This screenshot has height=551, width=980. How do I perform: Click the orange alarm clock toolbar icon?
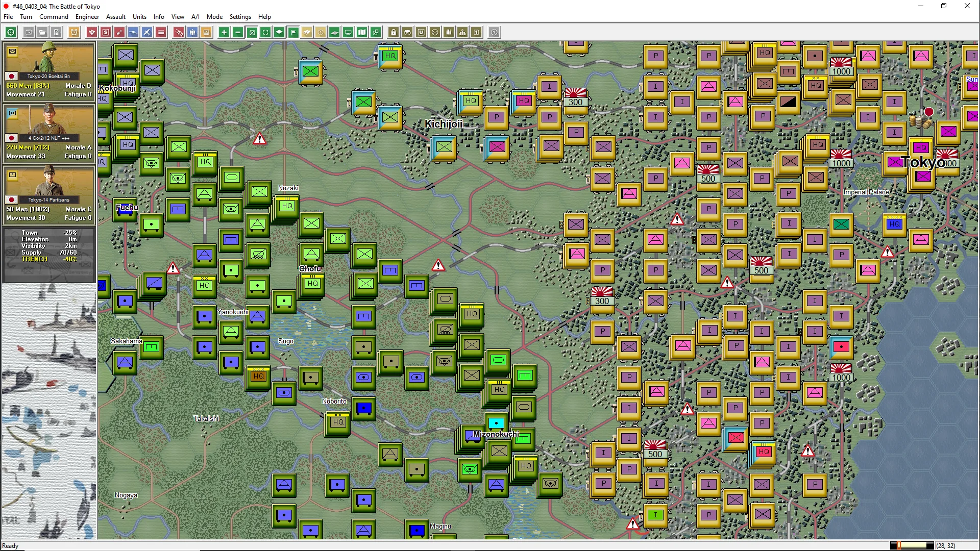pyautogui.click(x=74, y=32)
